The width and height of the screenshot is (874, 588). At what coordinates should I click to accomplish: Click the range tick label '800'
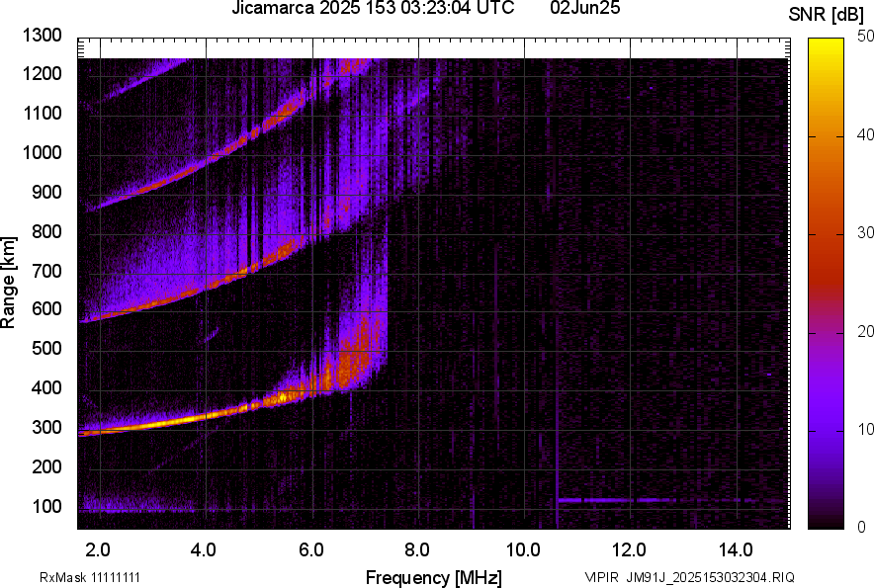click(x=46, y=230)
